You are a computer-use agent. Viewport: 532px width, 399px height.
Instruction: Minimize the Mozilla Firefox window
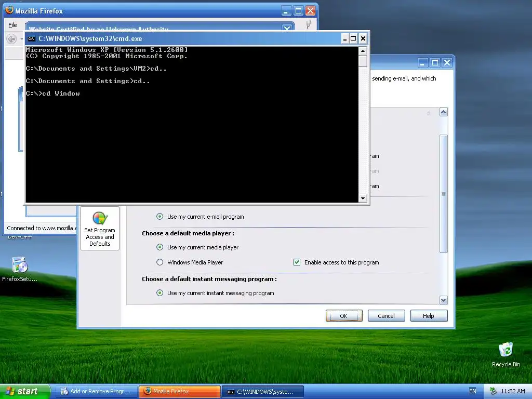click(x=286, y=11)
